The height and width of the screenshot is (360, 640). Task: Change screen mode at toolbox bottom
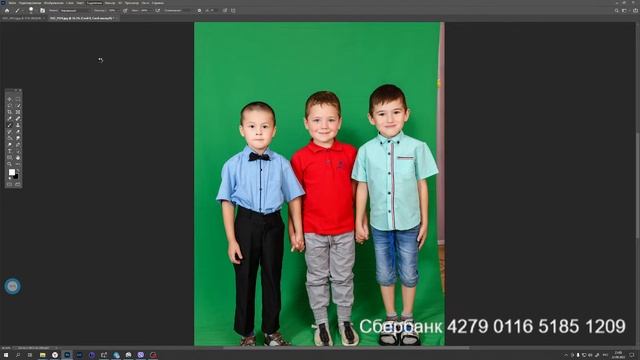pyautogui.click(x=18, y=184)
